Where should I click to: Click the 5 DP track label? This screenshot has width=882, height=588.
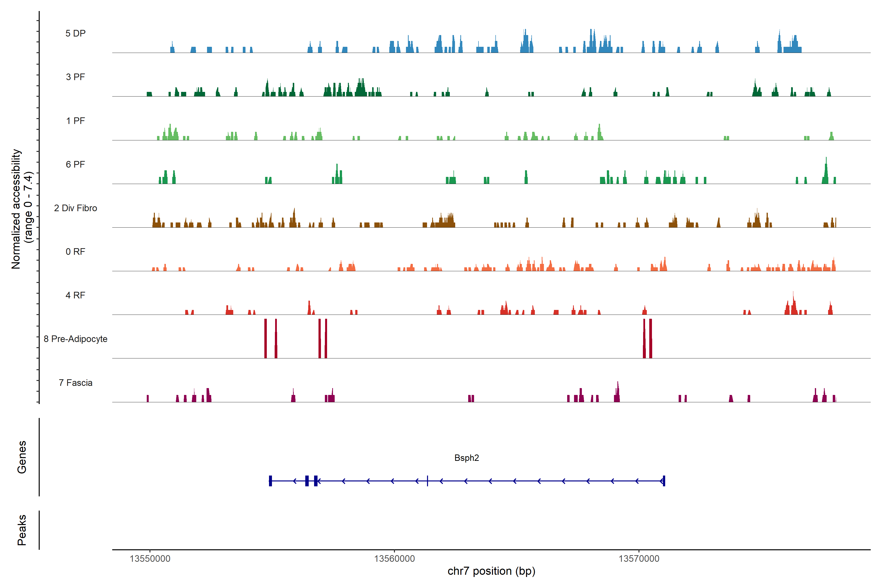pyautogui.click(x=75, y=33)
